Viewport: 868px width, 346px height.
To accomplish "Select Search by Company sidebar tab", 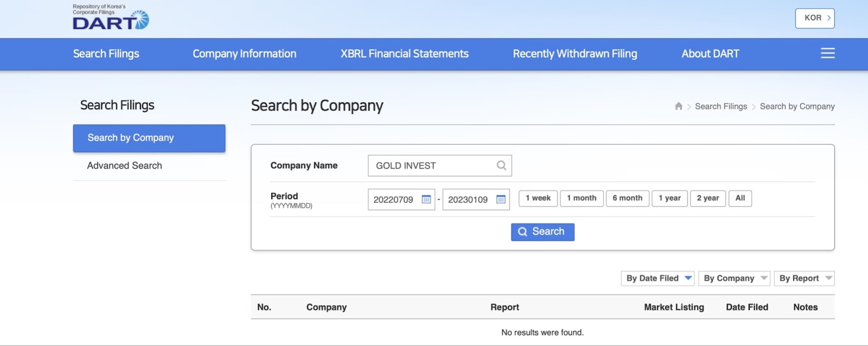I will (x=149, y=138).
